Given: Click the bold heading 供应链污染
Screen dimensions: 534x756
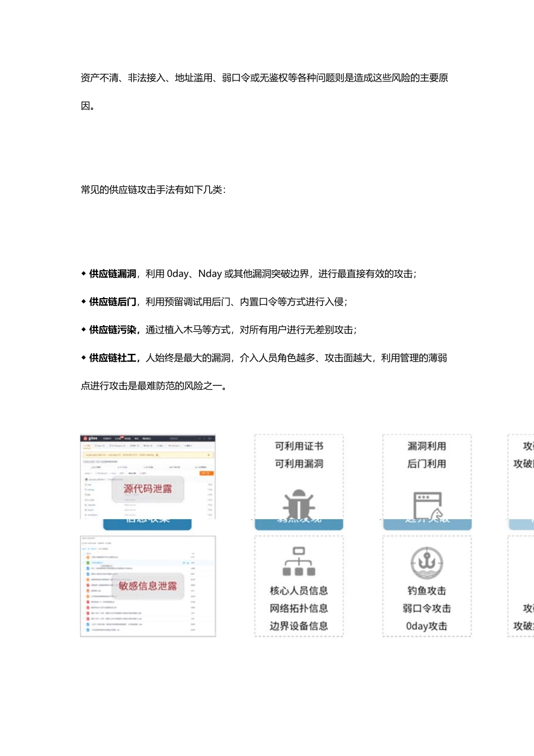Looking at the screenshot, I should click(x=112, y=330).
